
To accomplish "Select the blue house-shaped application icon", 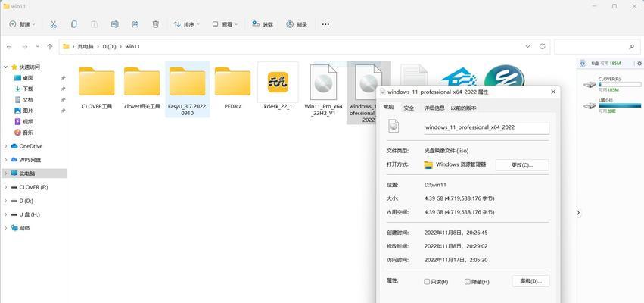I will tap(459, 77).
